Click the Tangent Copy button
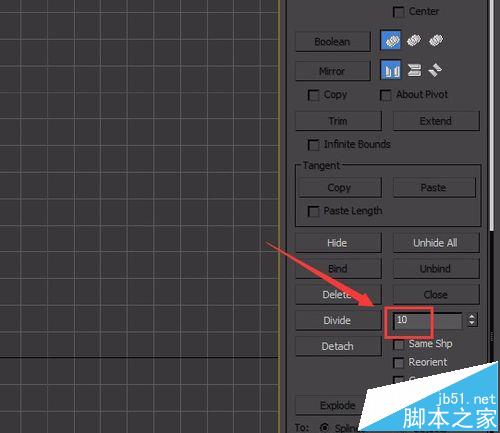 coord(340,187)
